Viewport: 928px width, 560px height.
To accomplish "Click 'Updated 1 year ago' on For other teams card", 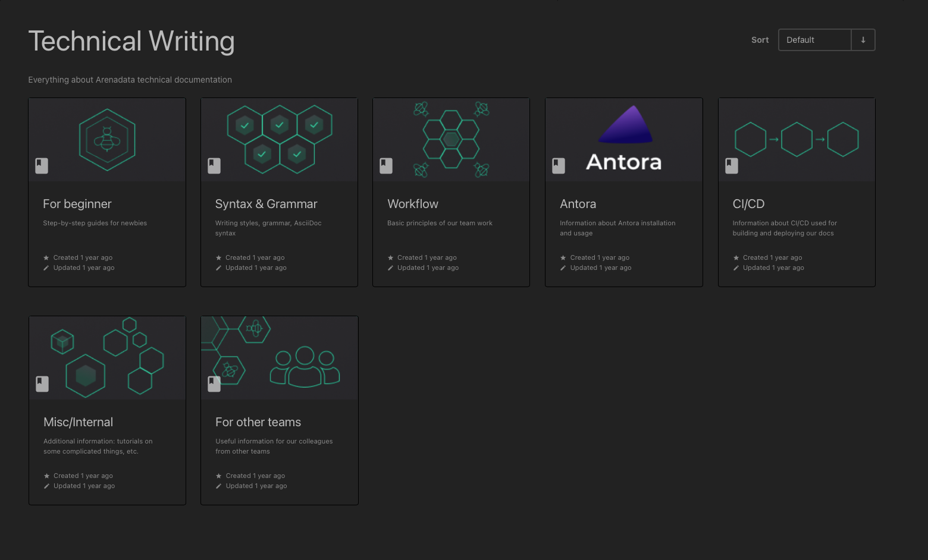I will pos(256,486).
